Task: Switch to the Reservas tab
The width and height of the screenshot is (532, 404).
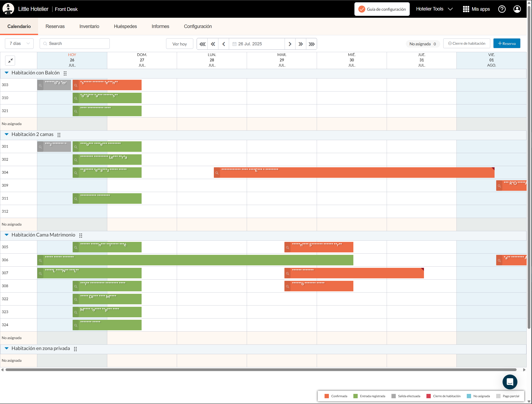Action: point(55,27)
